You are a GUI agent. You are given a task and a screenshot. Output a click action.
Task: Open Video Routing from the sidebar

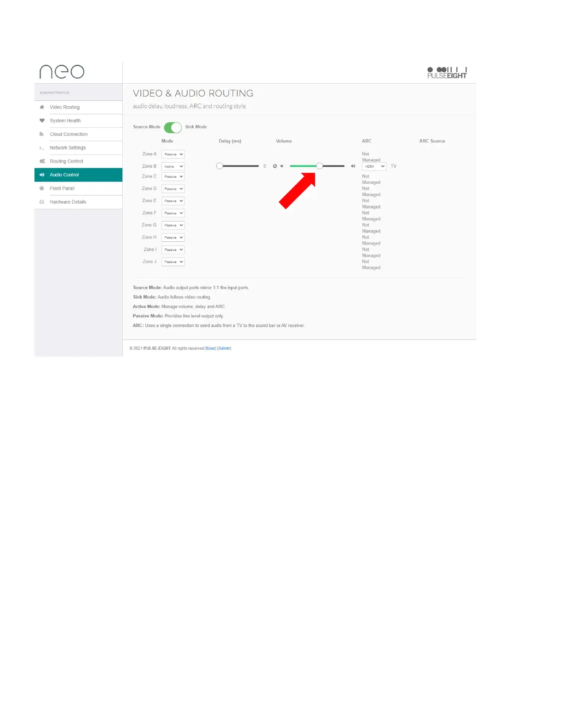click(x=78, y=107)
